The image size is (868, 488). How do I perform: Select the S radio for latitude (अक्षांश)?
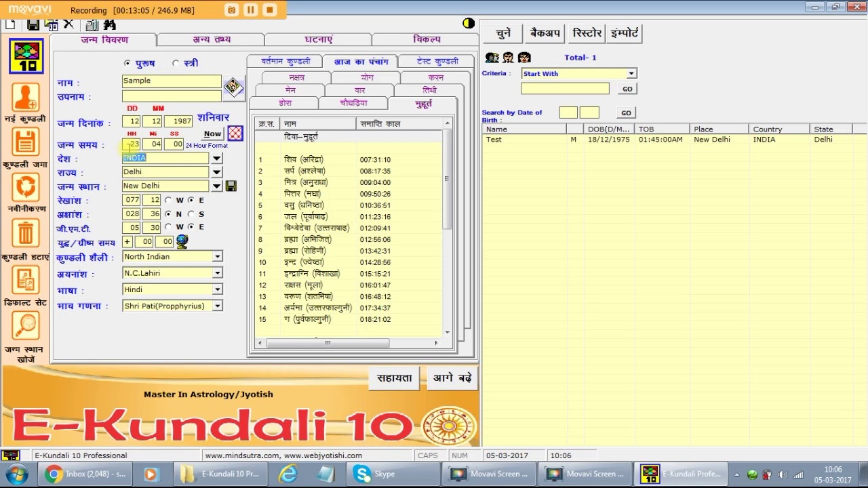click(x=191, y=214)
